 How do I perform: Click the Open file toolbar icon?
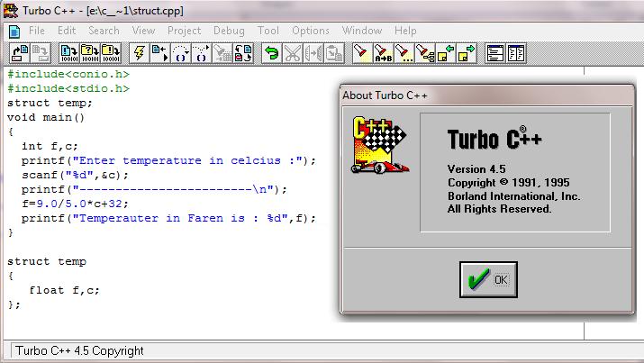tap(20, 53)
